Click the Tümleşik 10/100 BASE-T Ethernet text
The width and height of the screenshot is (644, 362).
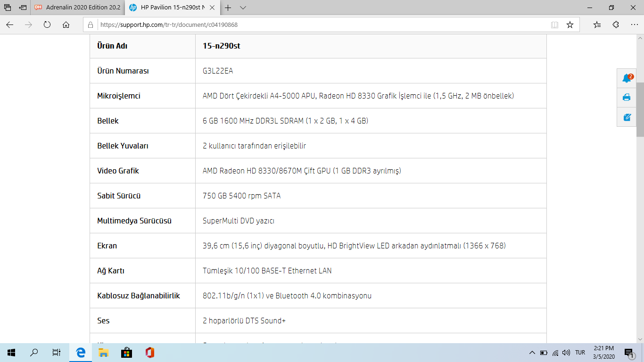[x=267, y=271]
